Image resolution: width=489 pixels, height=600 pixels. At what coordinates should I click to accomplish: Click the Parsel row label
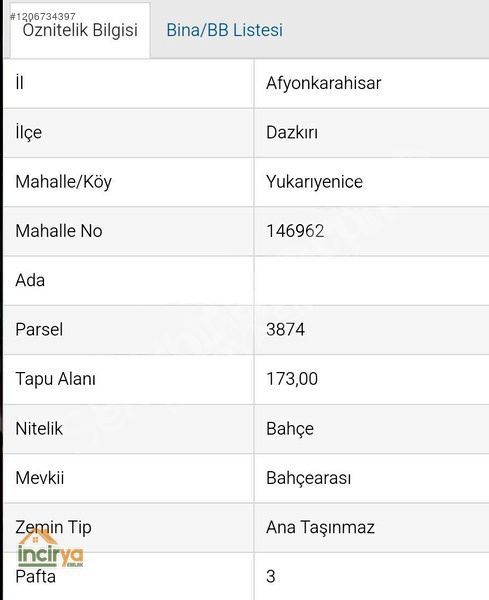click(x=39, y=329)
